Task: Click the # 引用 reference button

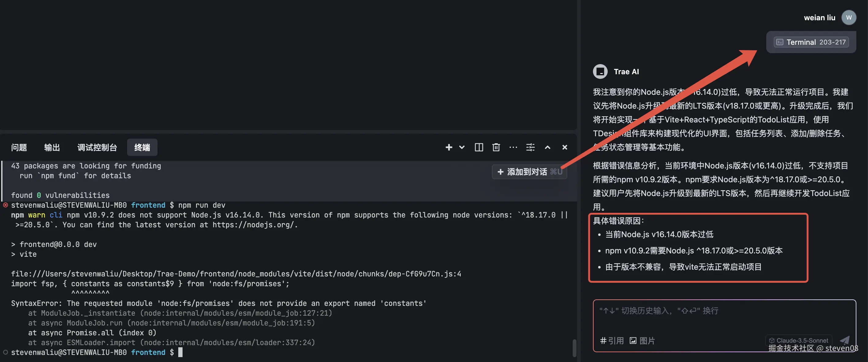Action: coord(612,341)
